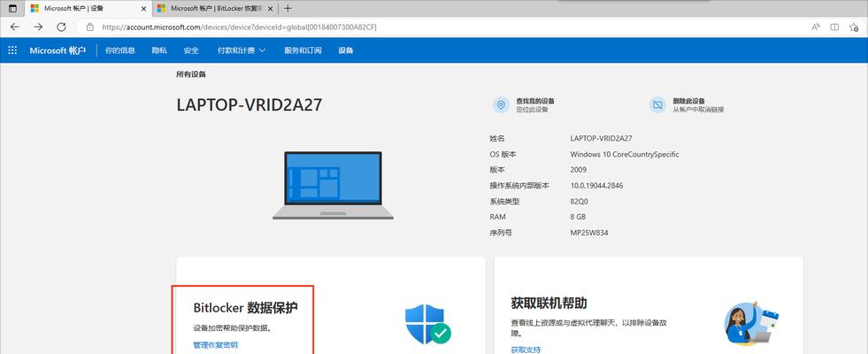This screenshot has height=354, width=868.
Task: Click the RAM value 8 GB
Action: point(578,217)
